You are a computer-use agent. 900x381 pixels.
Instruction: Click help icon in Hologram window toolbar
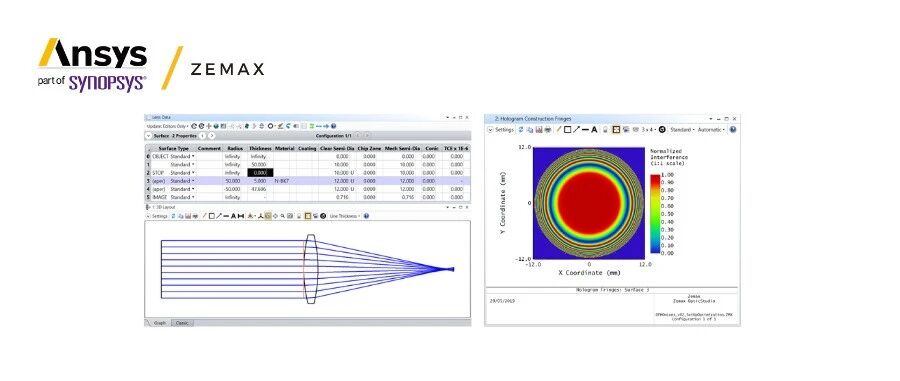[732, 130]
